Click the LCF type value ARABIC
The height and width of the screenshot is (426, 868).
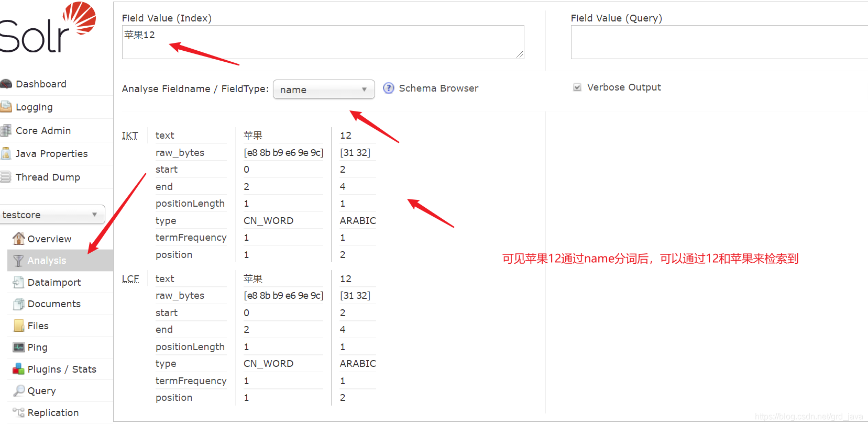tap(358, 364)
